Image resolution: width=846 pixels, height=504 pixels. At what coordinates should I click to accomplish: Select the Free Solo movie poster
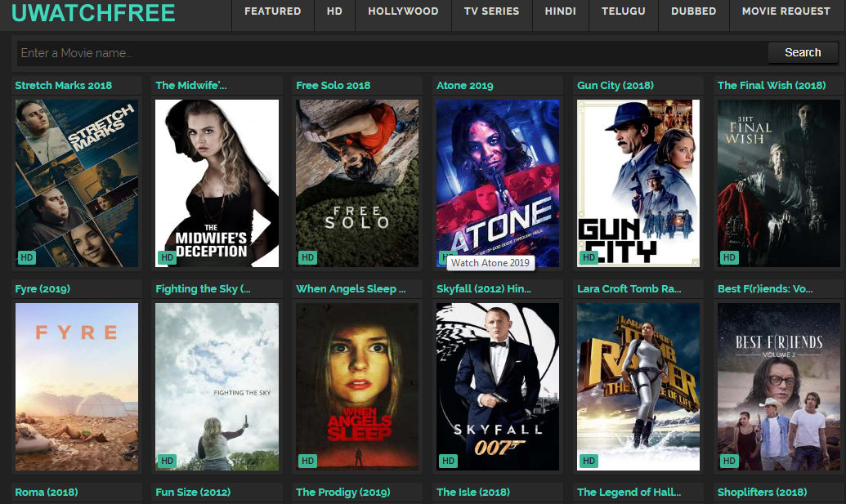pos(357,183)
